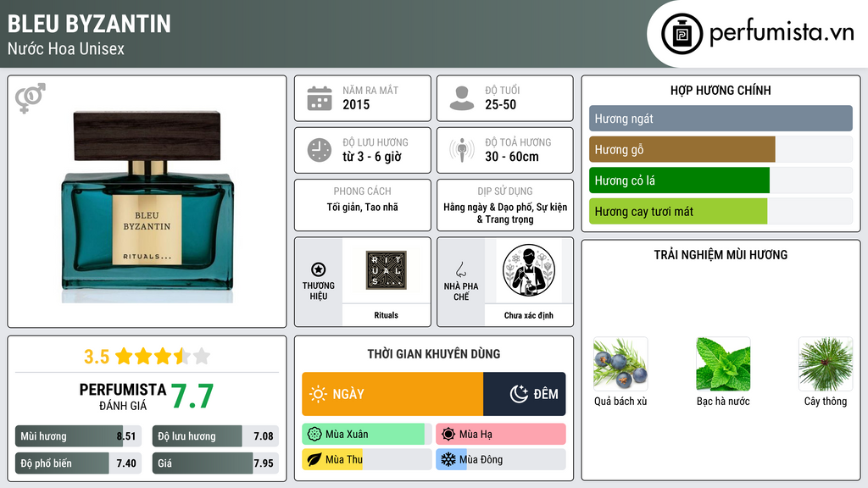
Task: Click the THỜI GIAN KHUYÊN DÙNG heading
Action: [434, 353]
